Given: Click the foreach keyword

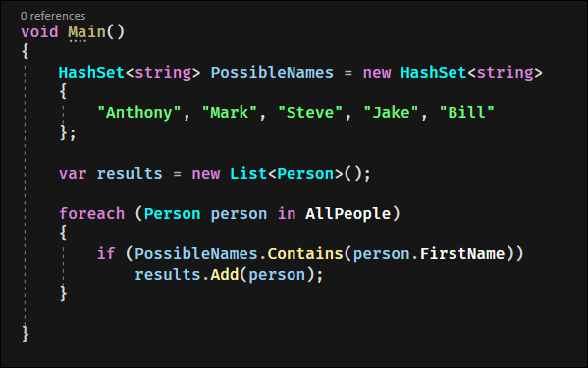Looking at the screenshot, I should pos(92,214).
